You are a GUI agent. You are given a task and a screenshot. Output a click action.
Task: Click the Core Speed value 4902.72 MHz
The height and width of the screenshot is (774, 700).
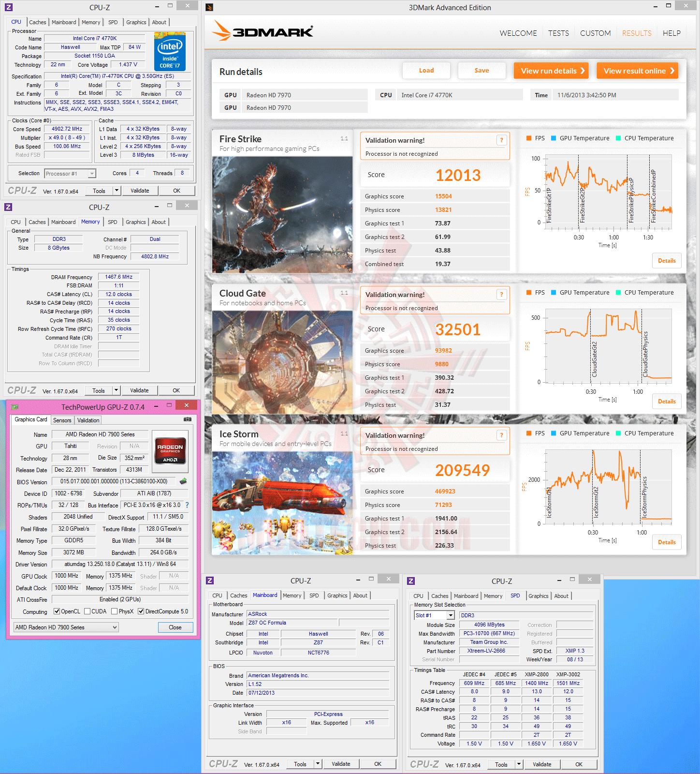click(x=67, y=129)
